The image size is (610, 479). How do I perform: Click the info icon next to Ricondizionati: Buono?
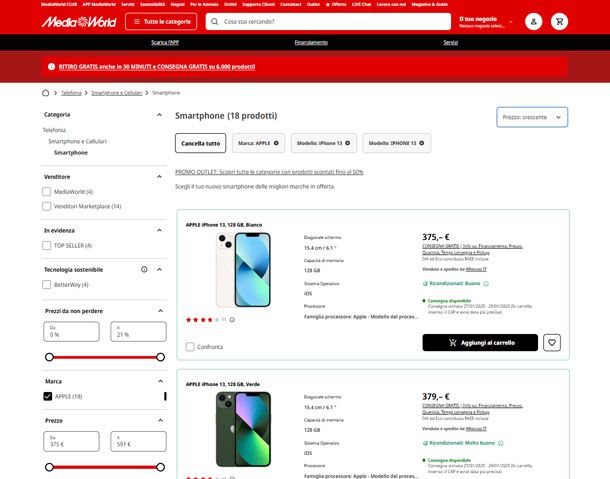pos(486,283)
